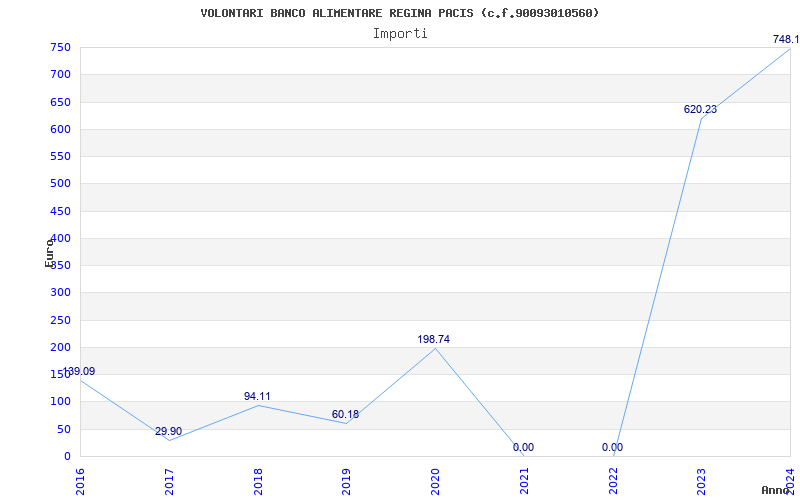The height and width of the screenshot is (500, 800).
Task: Select the 620.23 data label
Action: tap(700, 109)
